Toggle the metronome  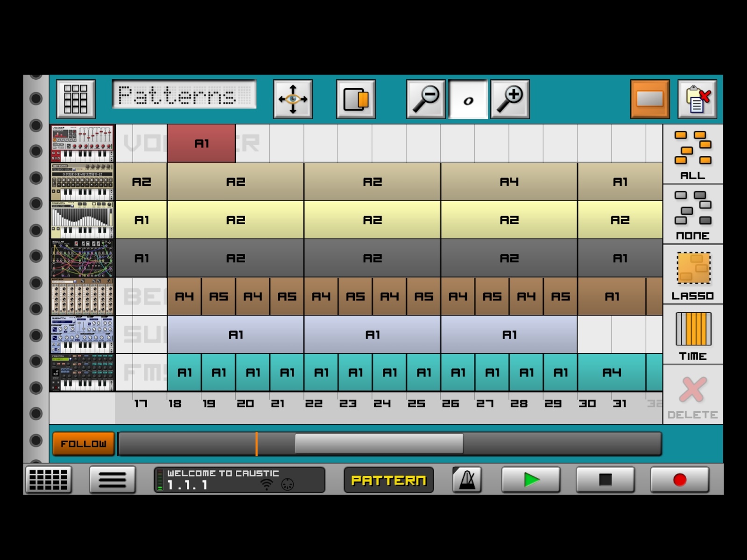click(467, 480)
